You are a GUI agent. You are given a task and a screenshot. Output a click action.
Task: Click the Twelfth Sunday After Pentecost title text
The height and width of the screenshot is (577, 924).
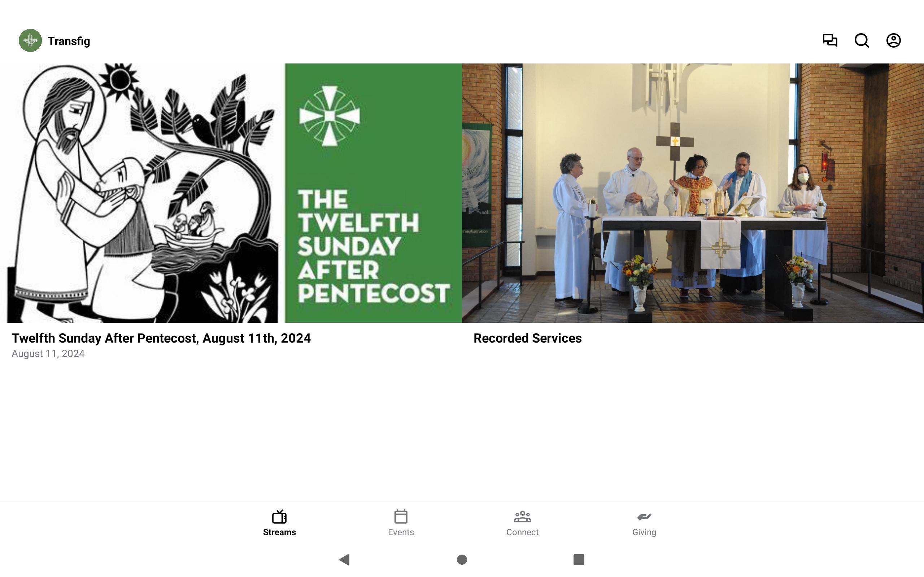click(161, 338)
